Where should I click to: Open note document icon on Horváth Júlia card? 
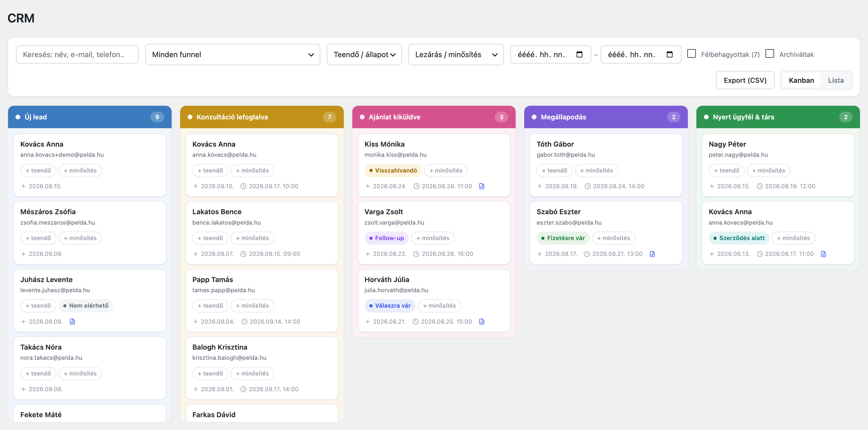tap(482, 321)
